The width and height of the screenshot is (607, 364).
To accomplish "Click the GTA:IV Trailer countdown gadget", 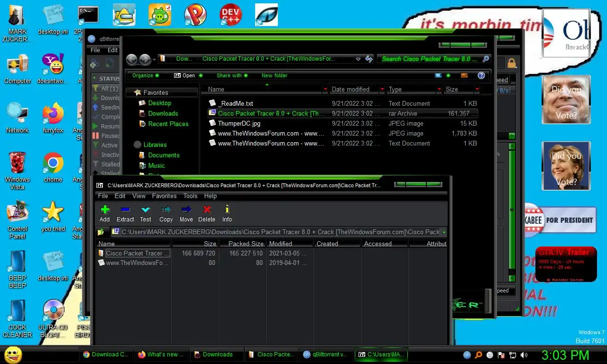I will coord(566,264).
